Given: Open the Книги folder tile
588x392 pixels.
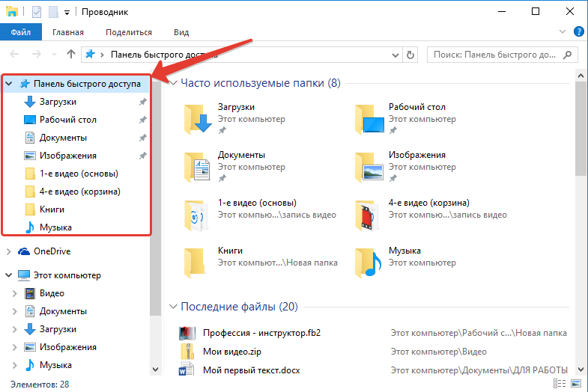Looking at the screenshot, I should click(x=260, y=262).
